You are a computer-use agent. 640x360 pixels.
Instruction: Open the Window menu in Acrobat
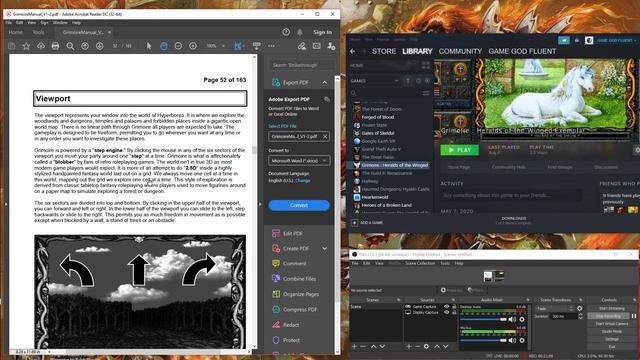(60, 23)
